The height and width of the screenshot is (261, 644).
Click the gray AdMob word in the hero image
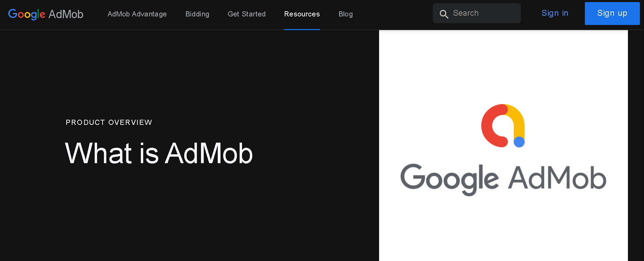[557, 178]
